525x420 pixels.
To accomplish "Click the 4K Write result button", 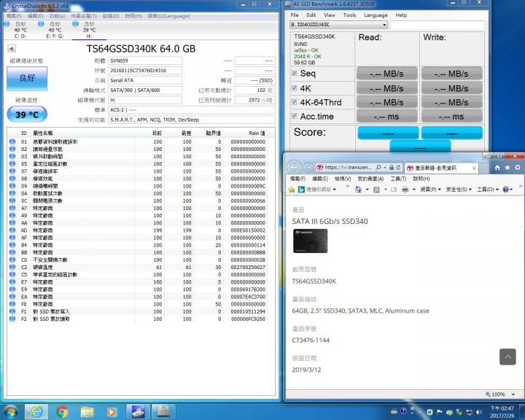I will 451,88.
